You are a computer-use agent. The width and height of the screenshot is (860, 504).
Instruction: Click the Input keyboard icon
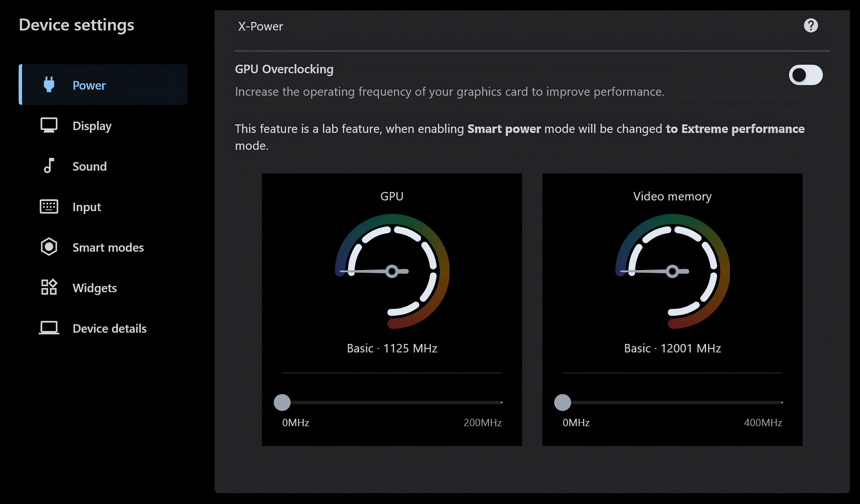49,207
